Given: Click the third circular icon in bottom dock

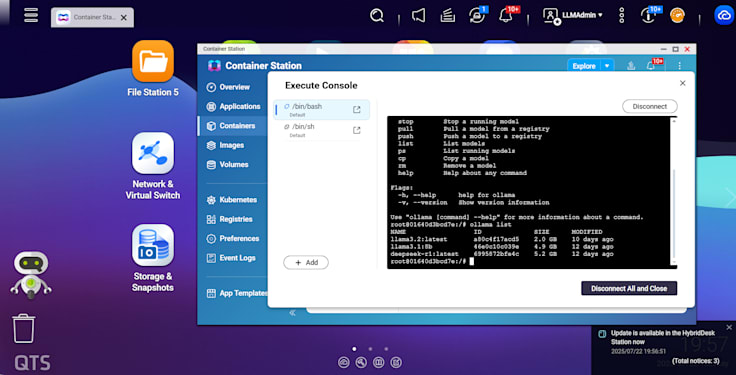Looking at the screenshot, I should point(379,362).
